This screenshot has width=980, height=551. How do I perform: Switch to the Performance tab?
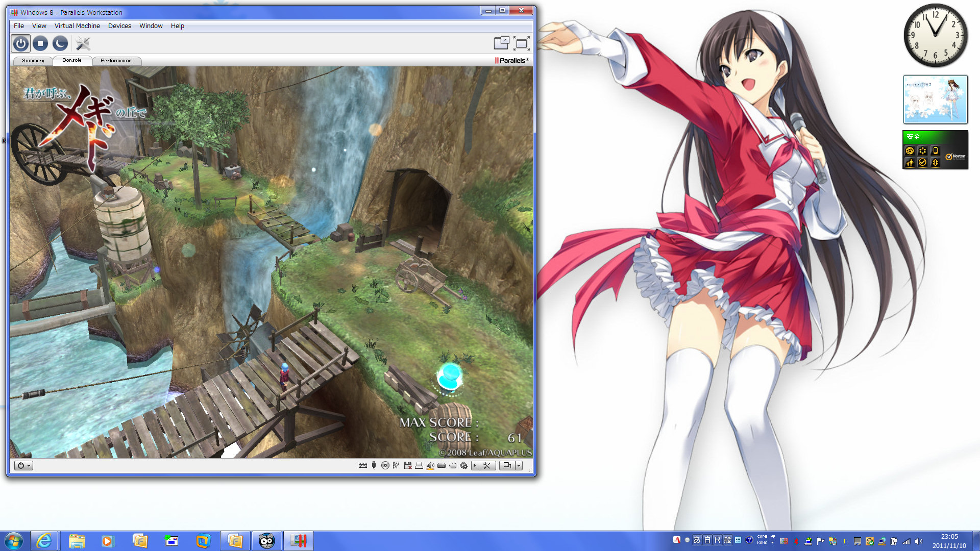click(x=116, y=61)
